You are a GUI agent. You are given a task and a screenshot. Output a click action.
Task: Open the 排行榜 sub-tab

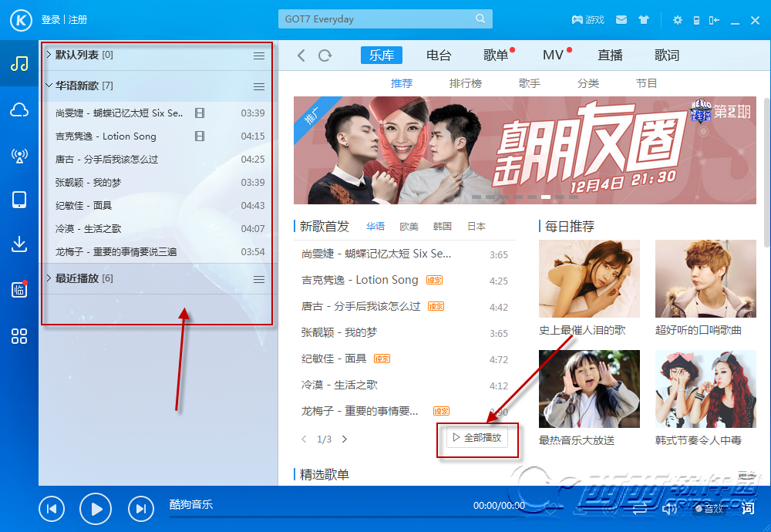(x=465, y=83)
